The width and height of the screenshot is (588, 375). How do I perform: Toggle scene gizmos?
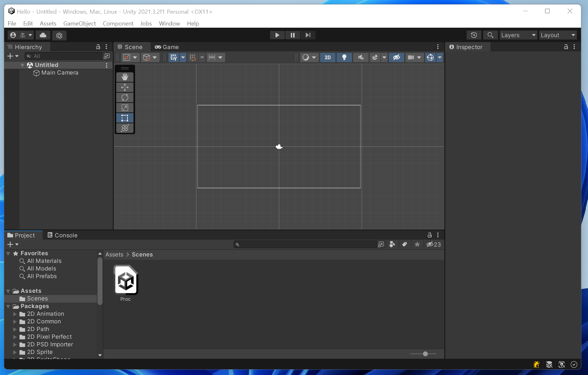[430, 57]
